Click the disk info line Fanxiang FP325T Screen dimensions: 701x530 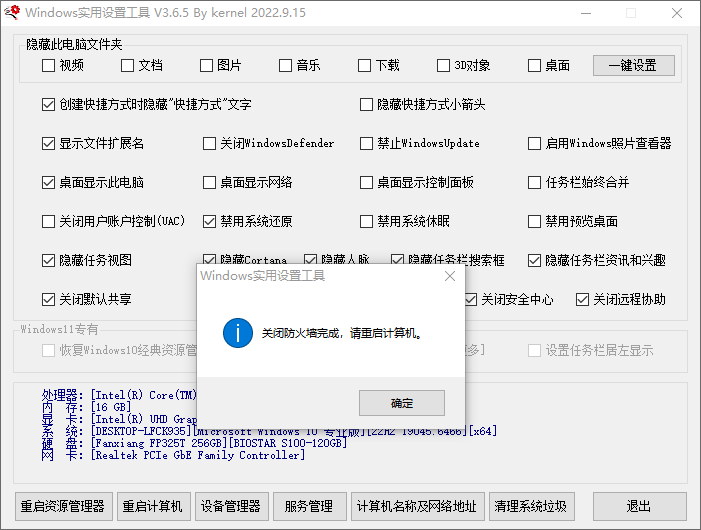(194, 443)
